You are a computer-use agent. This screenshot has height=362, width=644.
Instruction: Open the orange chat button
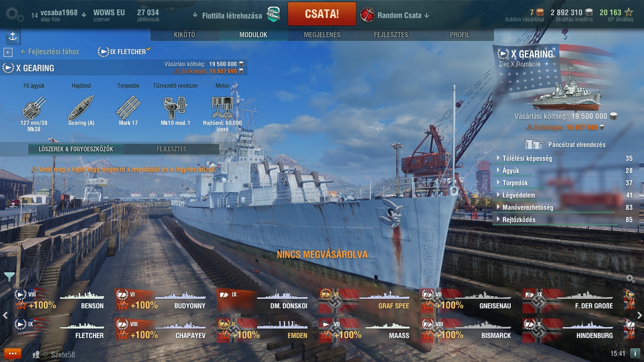click(x=13, y=354)
